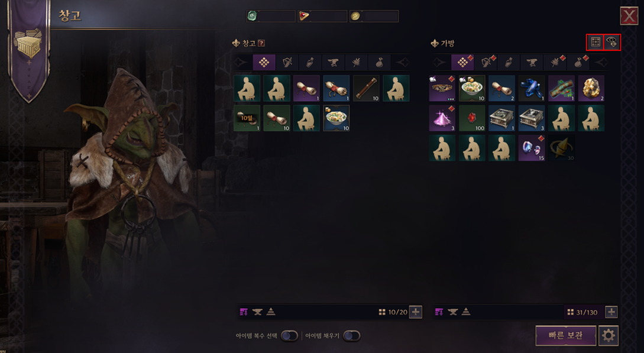Select the warehouse leaf materials tab
Image resolution: width=644 pixels, height=353 pixels.
point(355,63)
